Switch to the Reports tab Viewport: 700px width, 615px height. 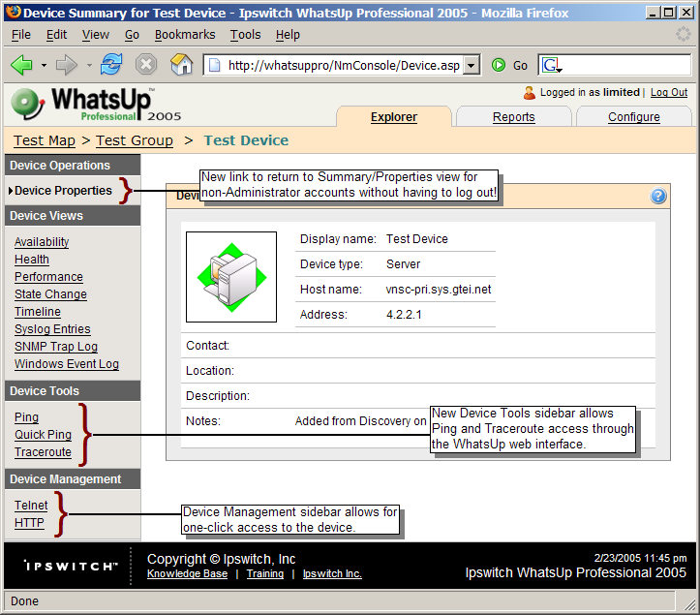[513, 117]
